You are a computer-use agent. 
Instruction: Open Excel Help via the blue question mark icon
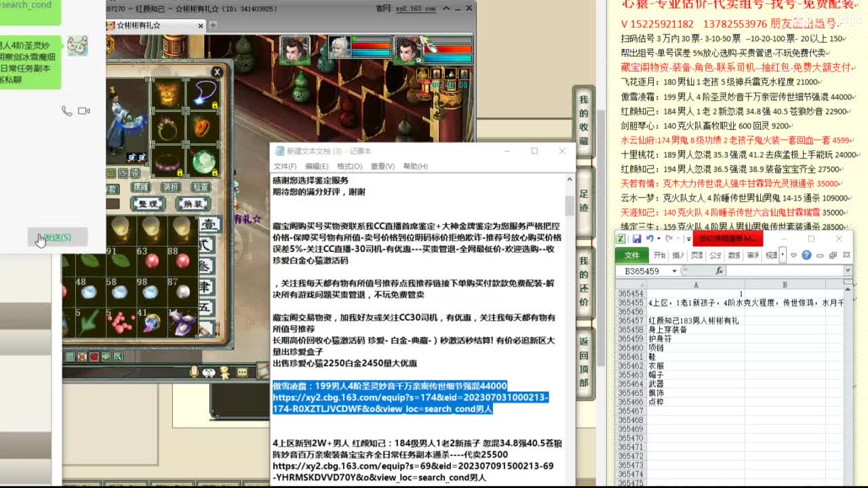pyautogui.click(x=807, y=256)
